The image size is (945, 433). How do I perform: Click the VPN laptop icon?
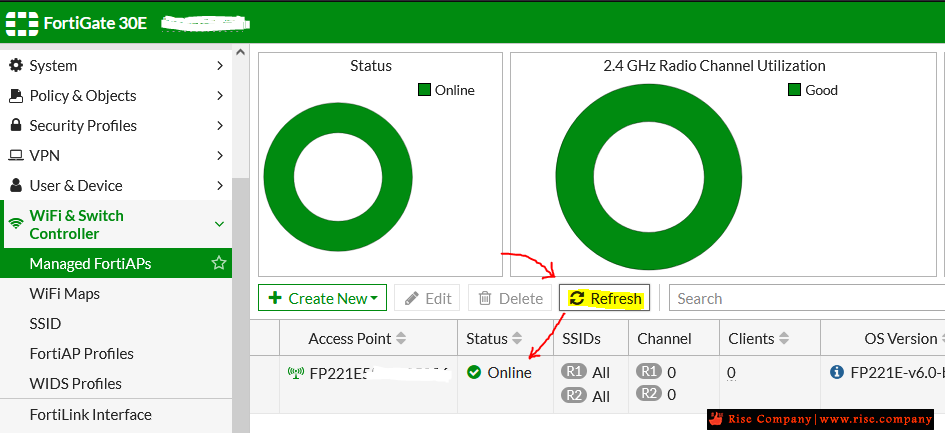tap(16, 156)
